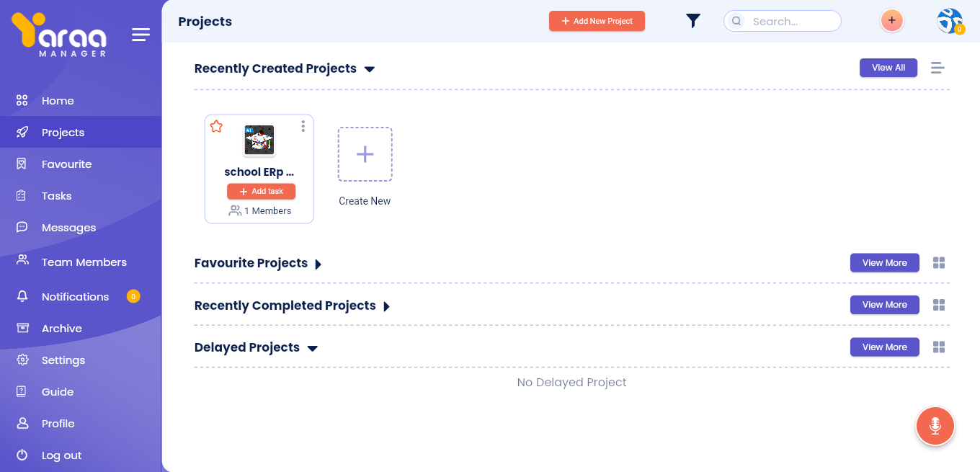Expand the Favourite Projects section
Screen dimensions: 980x472
click(318, 264)
